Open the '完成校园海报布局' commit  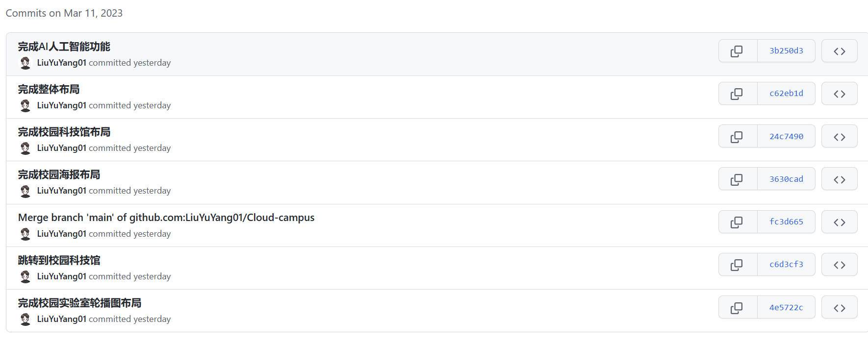[x=59, y=175]
